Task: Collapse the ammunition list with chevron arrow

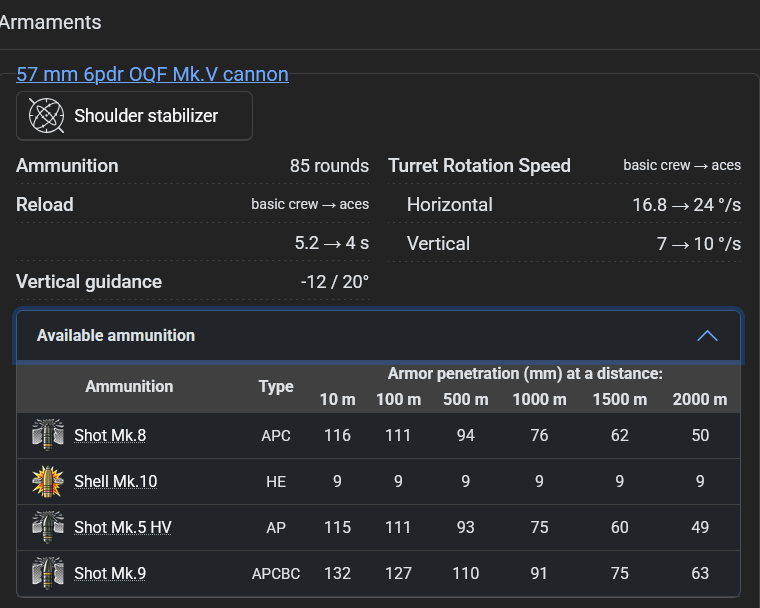Action: pyautogui.click(x=707, y=336)
